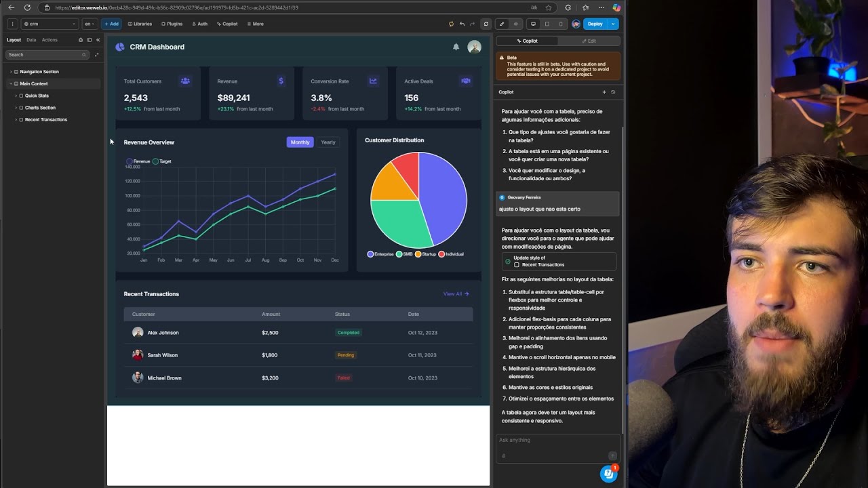Select the Yearly chart toggle
Image resolution: width=868 pixels, height=488 pixels.
pos(328,142)
